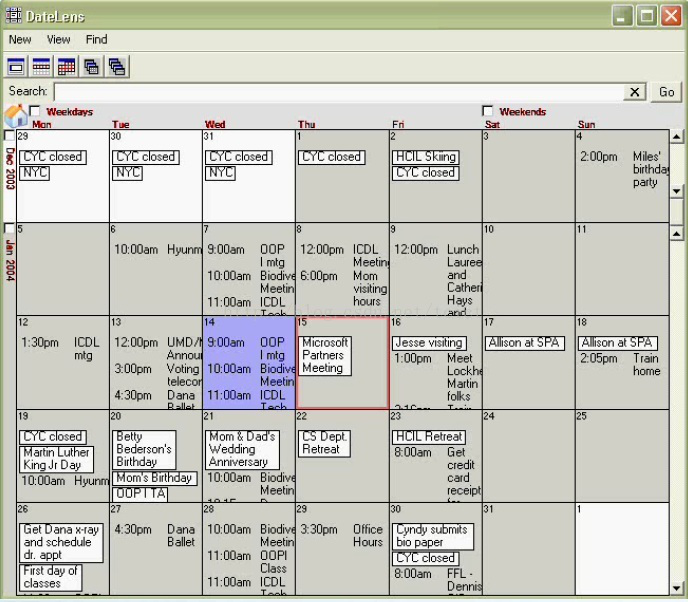
Task: Click the month grid view toolbar icon
Action: (66, 67)
